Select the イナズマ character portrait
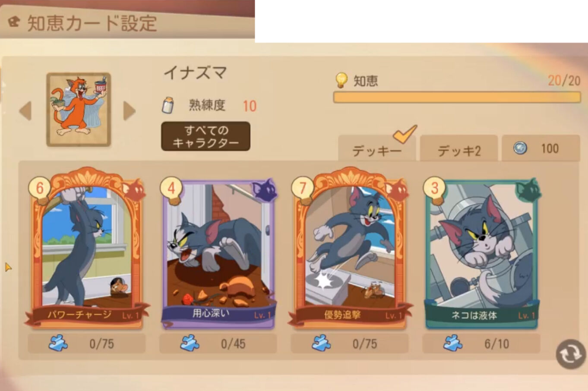Screen dimensions: 588x391 pyautogui.click(x=79, y=110)
